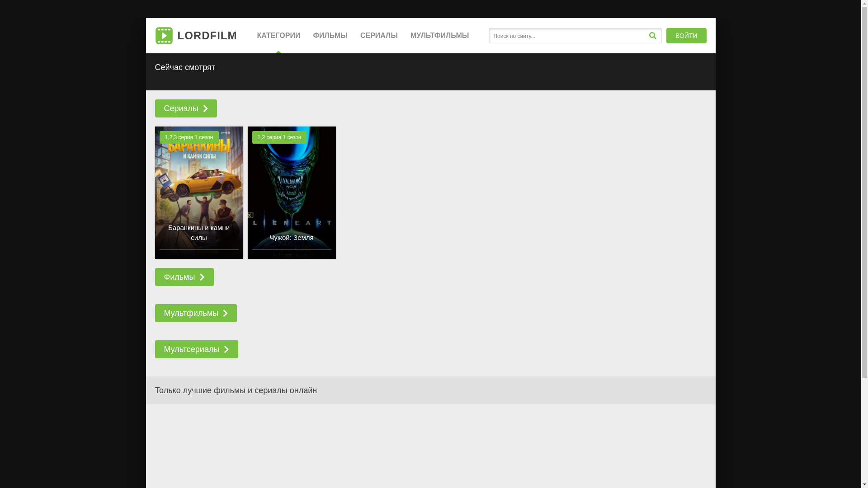Click the 1,2 серия 1 сезон badge
868x488 pixels.
point(279,137)
